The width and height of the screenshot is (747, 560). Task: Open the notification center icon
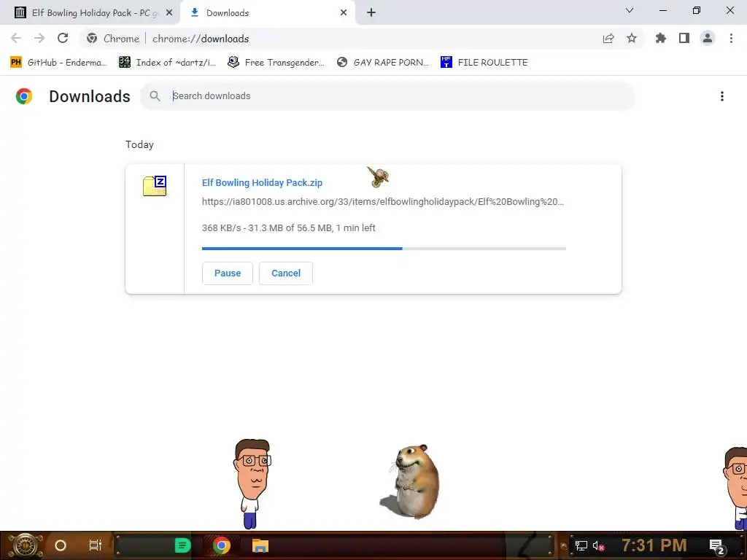tap(717, 546)
